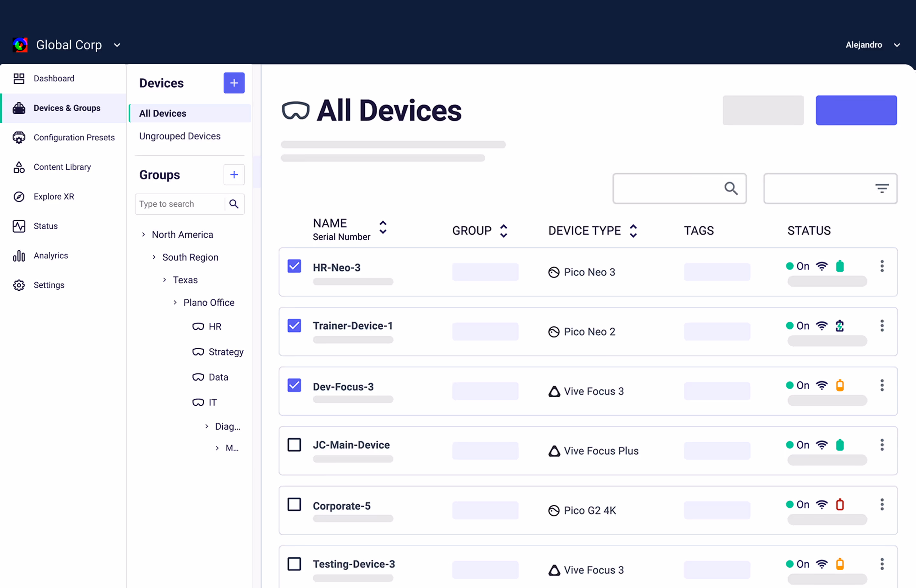Open the All Devices list tab
This screenshot has height=588, width=916.
coord(163,113)
